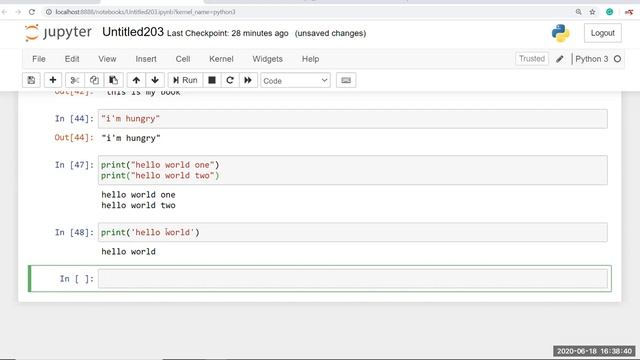Reload the page in browser

pyautogui.click(x=32, y=12)
